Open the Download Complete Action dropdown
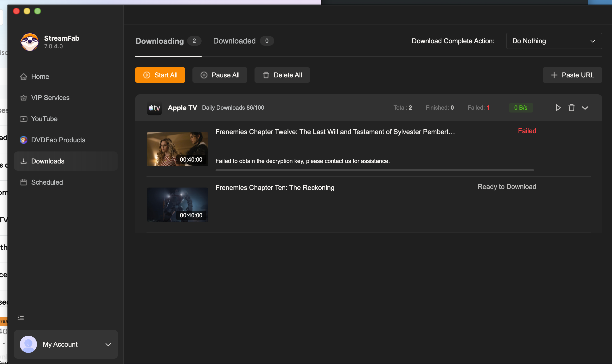This screenshot has width=612, height=364. 554,41
